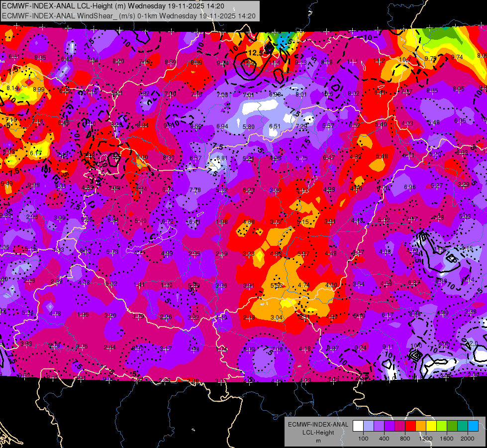This screenshot has height=448, width=487.
Task: Click the grid value 8.65
Action: (x=432, y=91)
